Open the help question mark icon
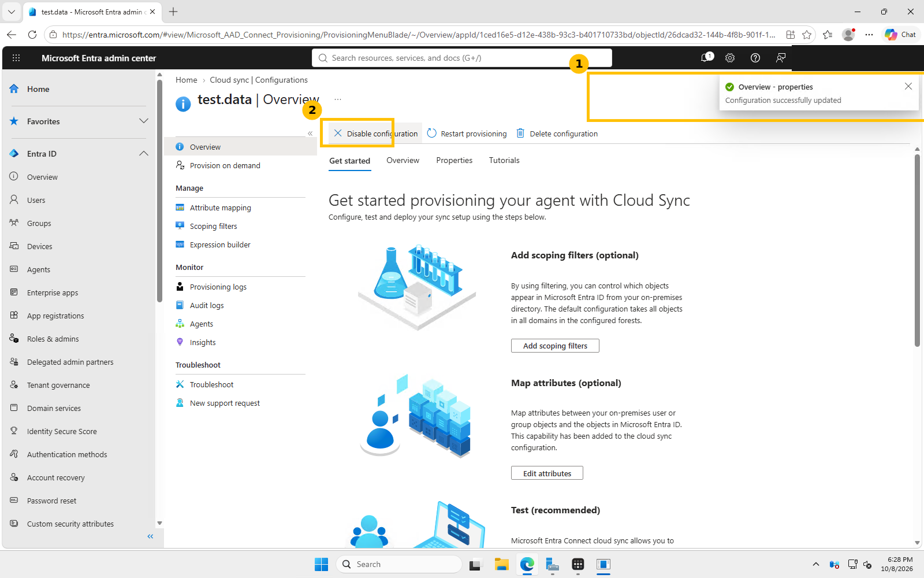The height and width of the screenshot is (578, 924). pyautogui.click(x=755, y=58)
